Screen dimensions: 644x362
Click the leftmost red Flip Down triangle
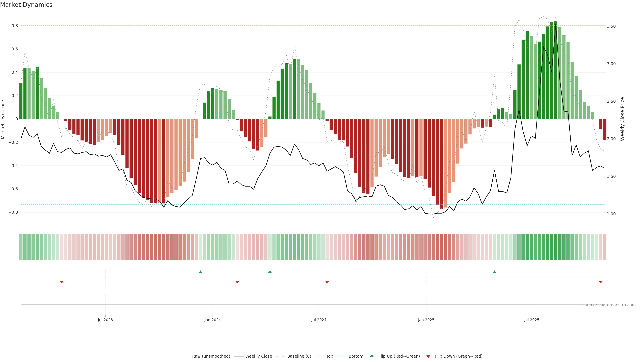pos(62,282)
